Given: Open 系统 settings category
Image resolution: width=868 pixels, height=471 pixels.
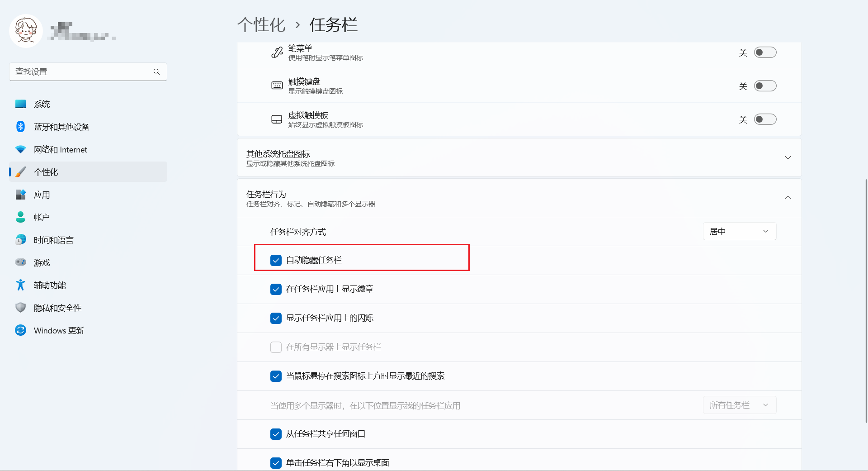Looking at the screenshot, I should 42,104.
